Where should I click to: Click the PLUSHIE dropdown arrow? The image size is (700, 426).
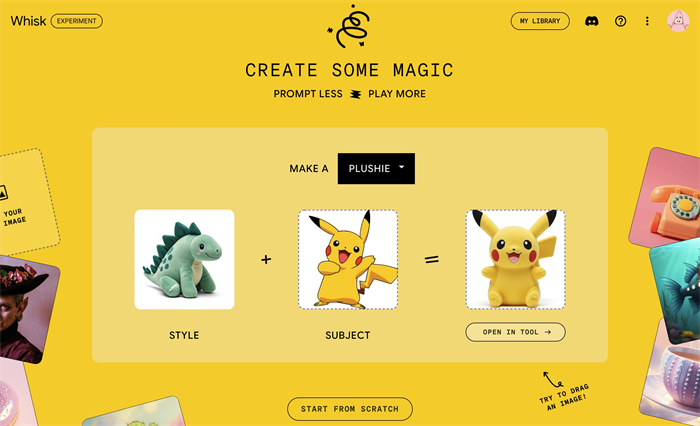coord(401,167)
